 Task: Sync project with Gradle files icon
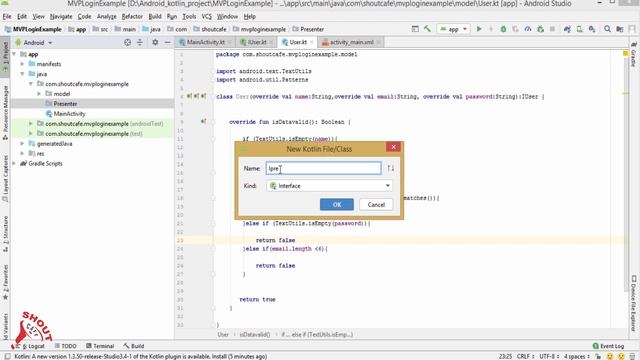tap(567, 29)
